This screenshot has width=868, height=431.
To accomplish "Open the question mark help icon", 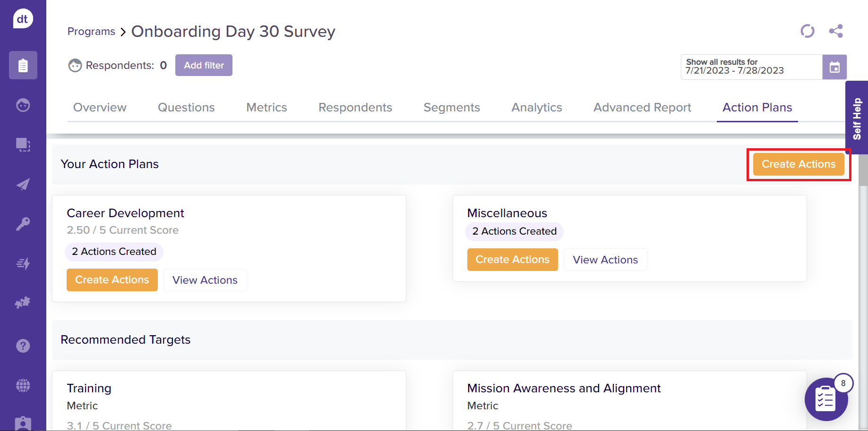I will pos(23,346).
